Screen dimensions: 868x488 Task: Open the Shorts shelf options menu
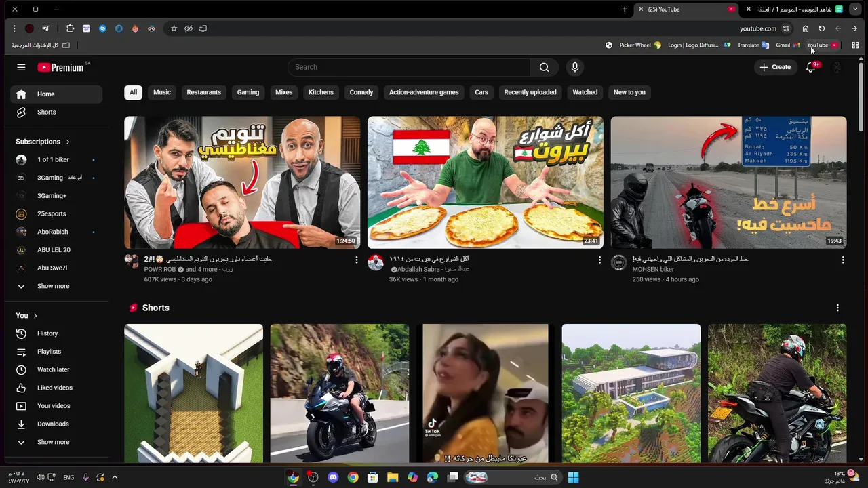pyautogui.click(x=837, y=308)
